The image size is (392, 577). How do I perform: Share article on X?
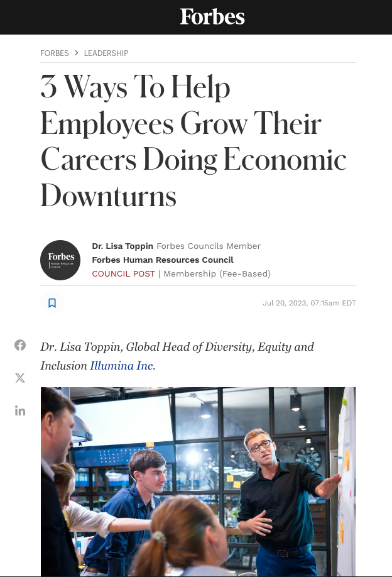tap(20, 378)
